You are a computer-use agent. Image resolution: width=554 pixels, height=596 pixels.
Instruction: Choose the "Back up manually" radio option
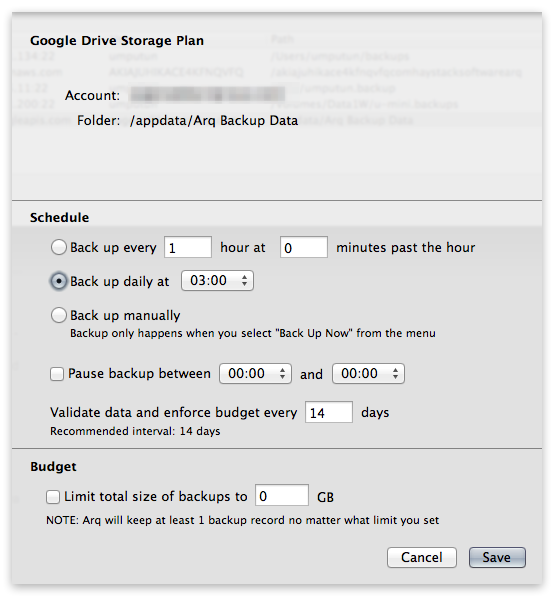(x=59, y=315)
